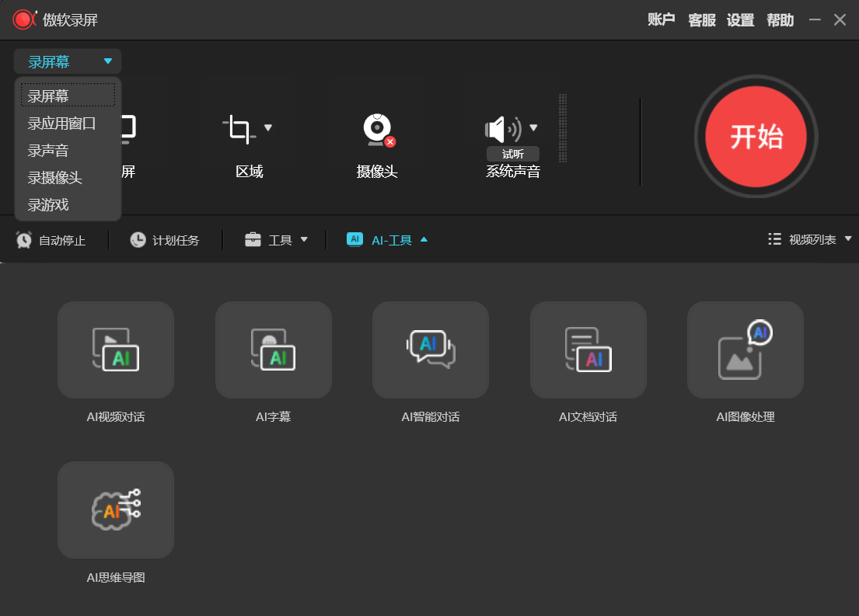
Task: Click the region crop icon
Action: 239,129
